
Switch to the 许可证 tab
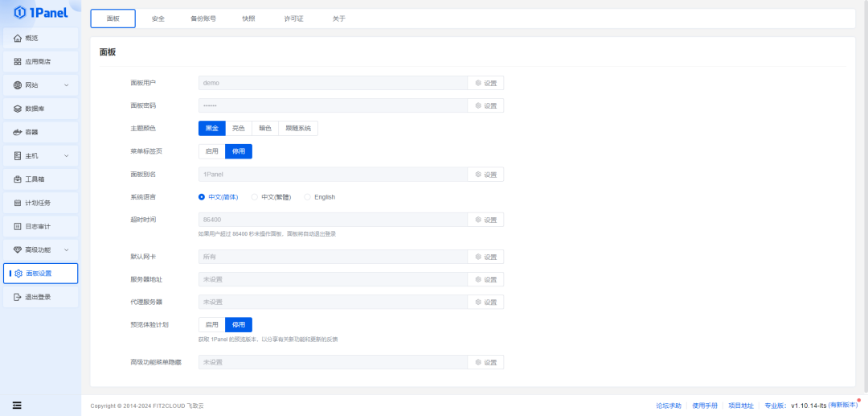click(294, 19)
